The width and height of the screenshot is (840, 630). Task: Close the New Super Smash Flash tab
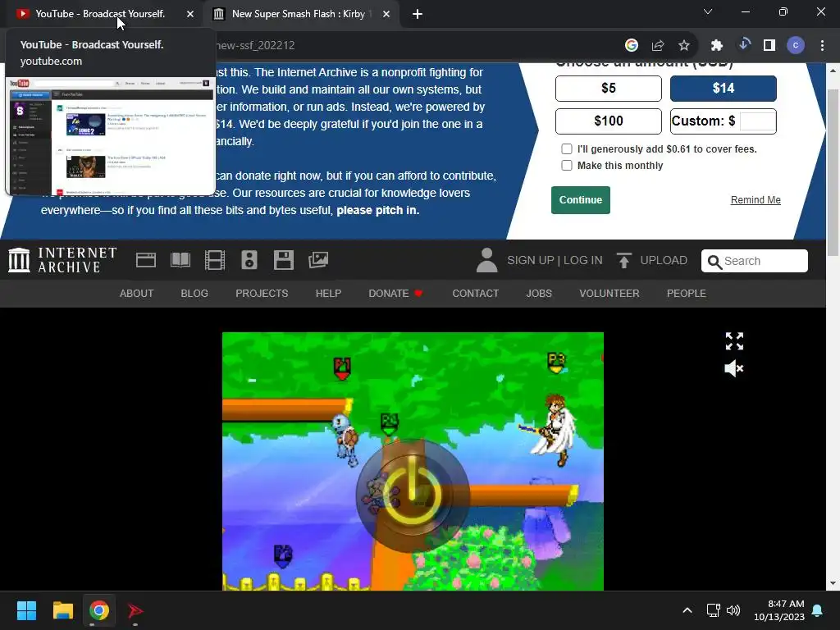click(386, 15)
